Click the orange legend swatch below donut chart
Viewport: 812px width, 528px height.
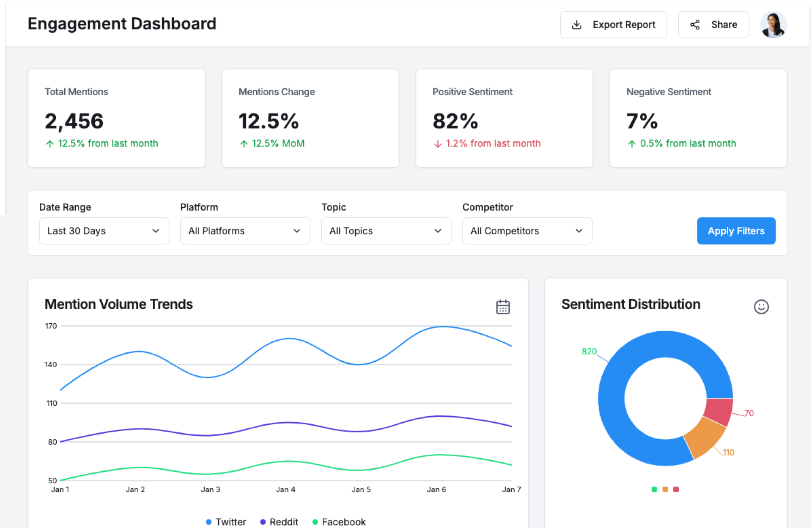pos(665,489)
